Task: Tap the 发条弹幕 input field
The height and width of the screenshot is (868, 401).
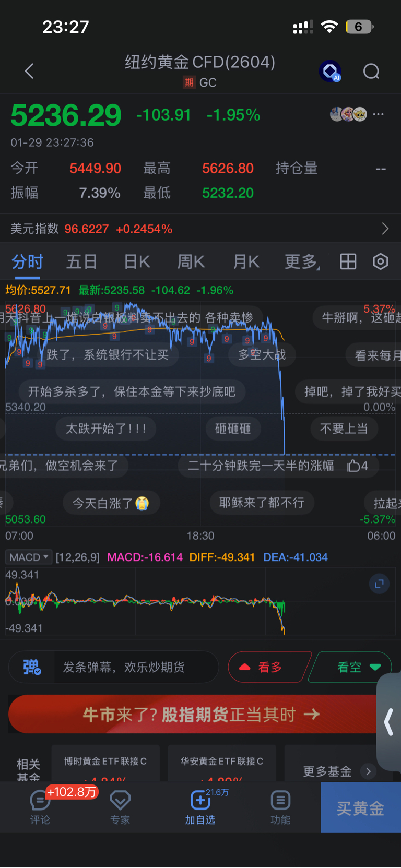Action: pos(136,667)
